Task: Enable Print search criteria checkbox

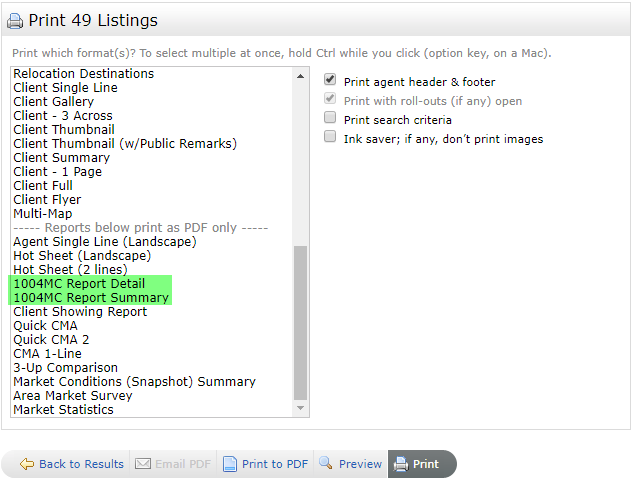Action: pyautogui.click(x=330, y=117)
